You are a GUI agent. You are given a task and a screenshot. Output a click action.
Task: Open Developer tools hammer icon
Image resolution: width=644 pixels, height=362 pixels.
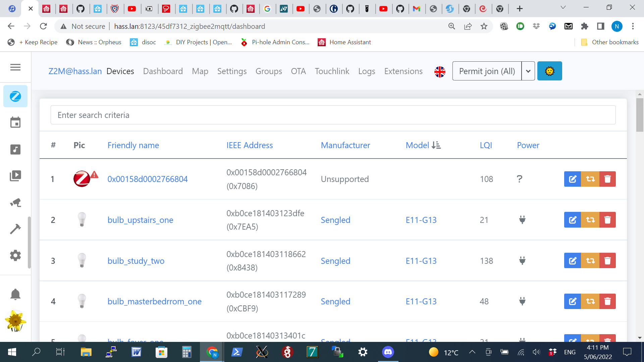click(15, 229)
